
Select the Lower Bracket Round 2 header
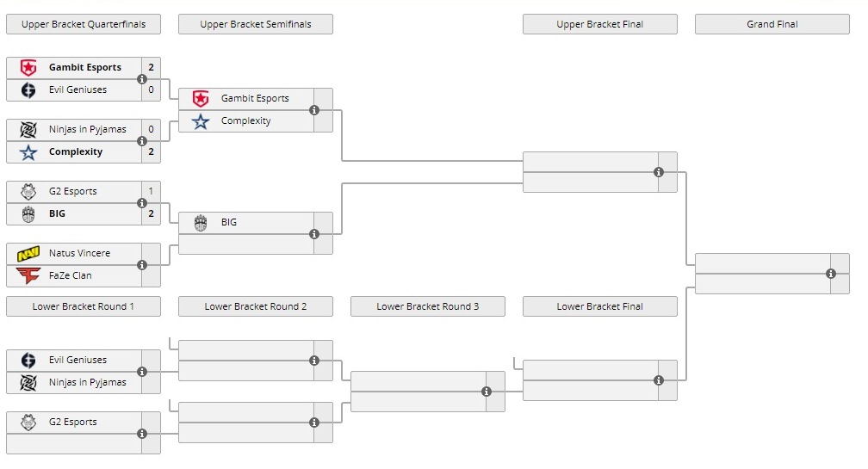(256, 306)
